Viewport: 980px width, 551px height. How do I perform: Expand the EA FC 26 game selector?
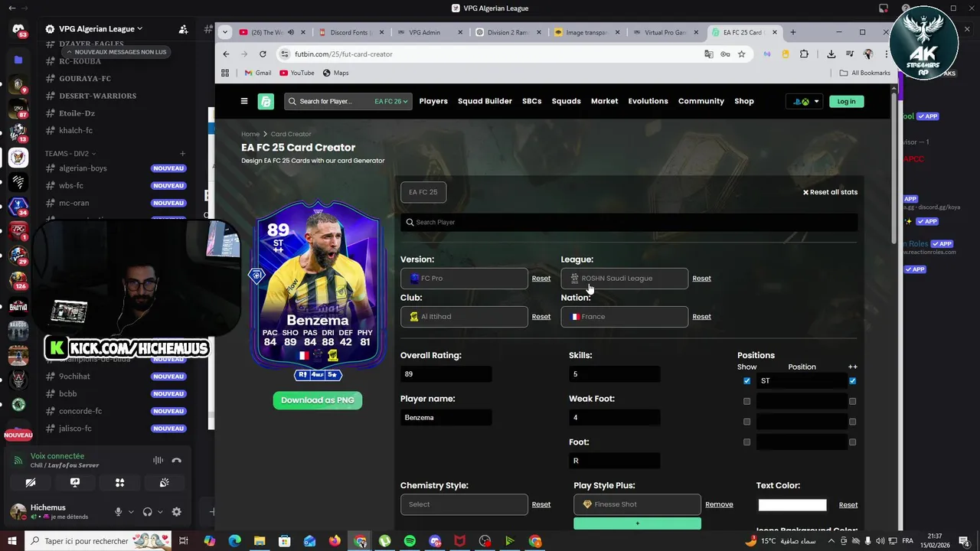(391, 101)
